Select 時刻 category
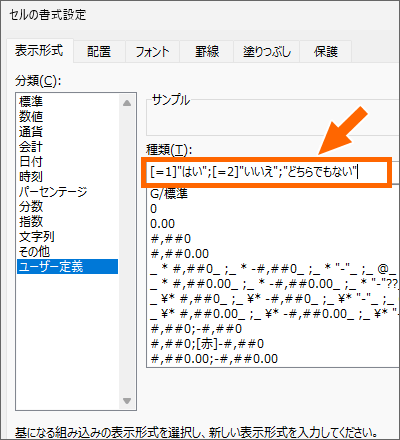 [x=68, y=177]
